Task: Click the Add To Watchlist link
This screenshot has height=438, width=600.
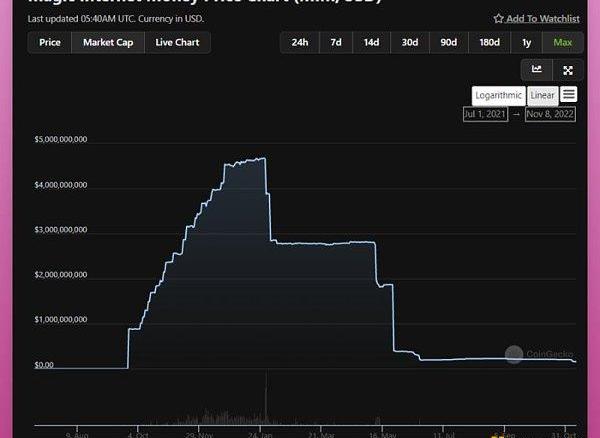Action: (543, 18)
